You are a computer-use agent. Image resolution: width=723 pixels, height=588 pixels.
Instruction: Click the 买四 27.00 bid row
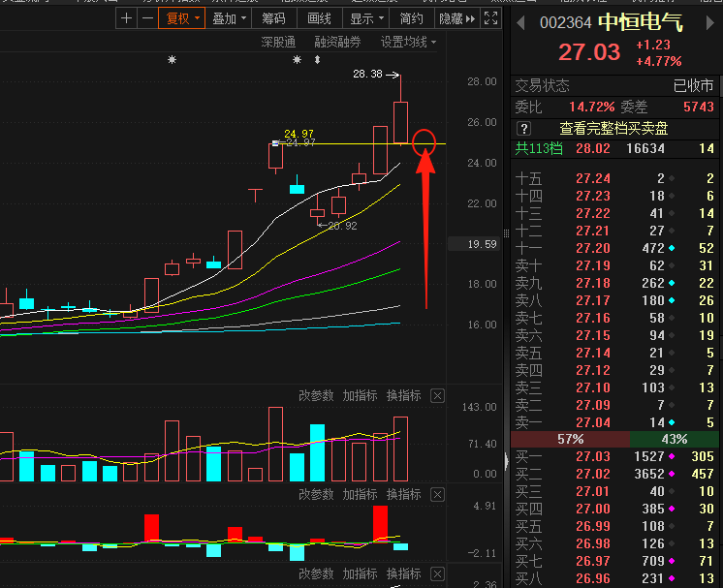pos(614,509)
